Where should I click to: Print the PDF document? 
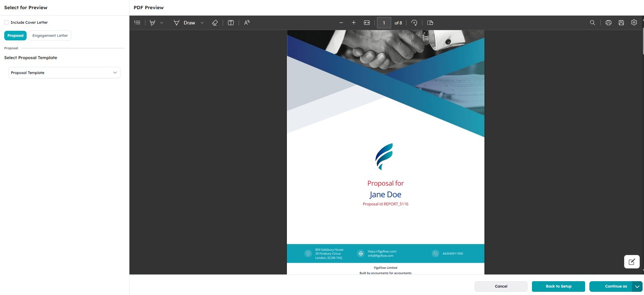pyautogui.click(x=609, y=23)
